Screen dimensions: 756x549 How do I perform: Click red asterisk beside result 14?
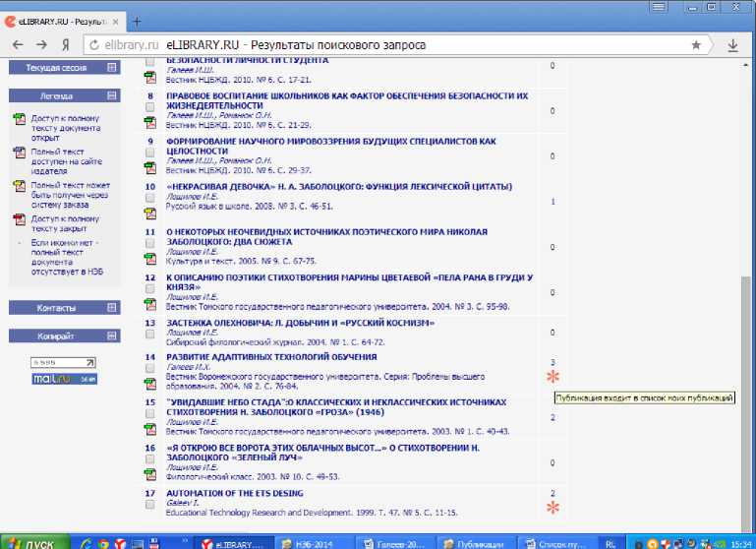point(552,377)
